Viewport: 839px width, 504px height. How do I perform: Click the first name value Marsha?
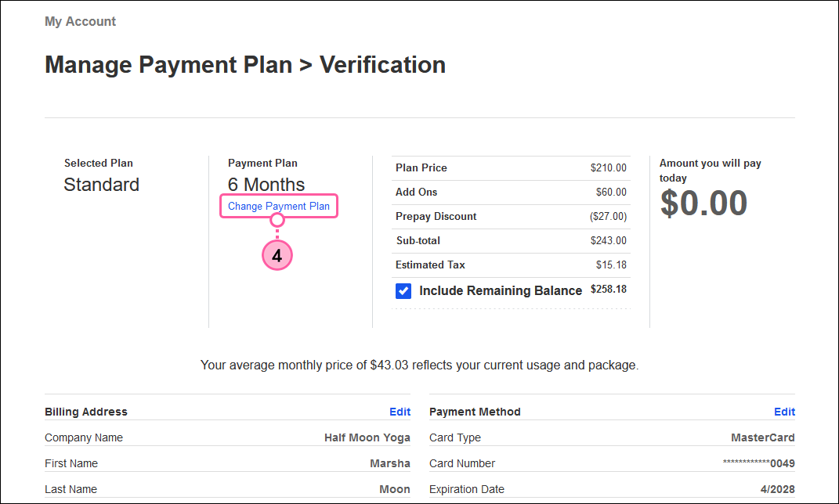click(x=390, y=463)
